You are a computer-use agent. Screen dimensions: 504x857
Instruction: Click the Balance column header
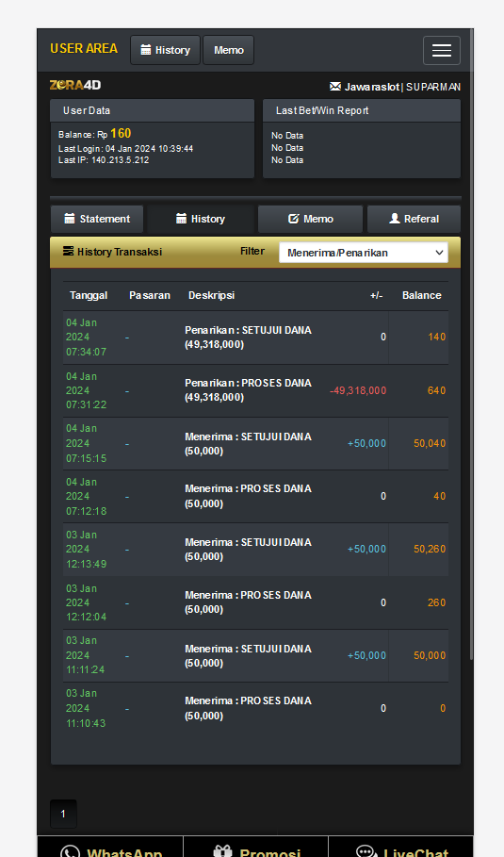(421, 295)
